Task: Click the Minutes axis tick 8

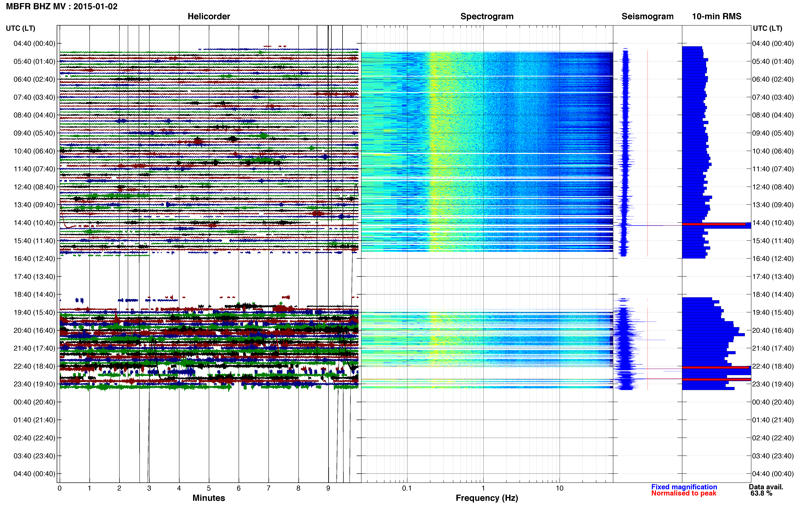Action: coord(298,488)
